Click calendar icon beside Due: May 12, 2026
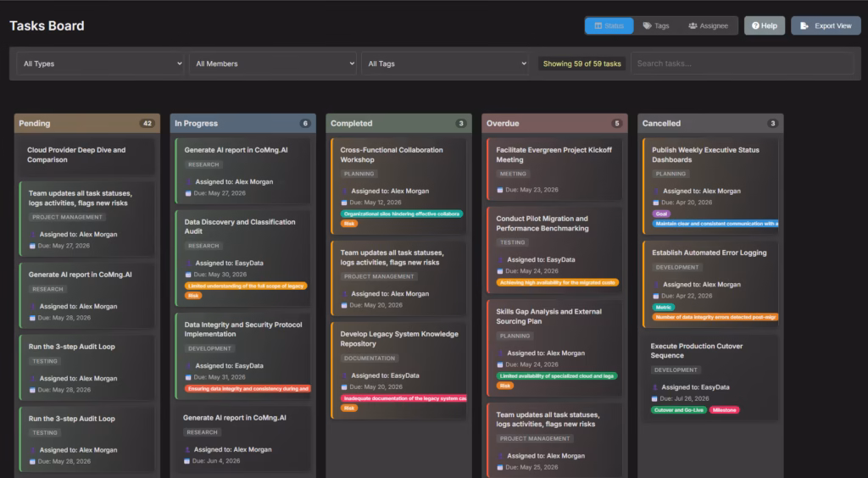This screenshot has width=868, height=478. click(344, 203)
